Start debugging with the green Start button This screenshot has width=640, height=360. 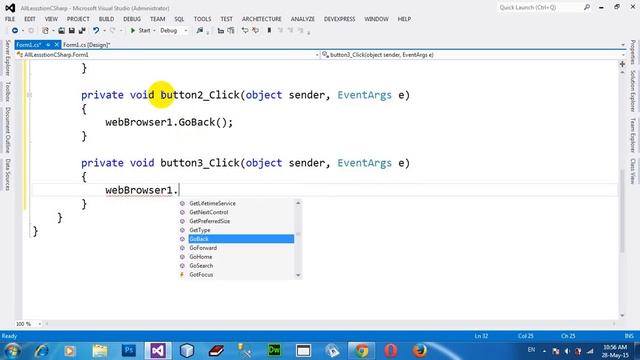point(140,31)
